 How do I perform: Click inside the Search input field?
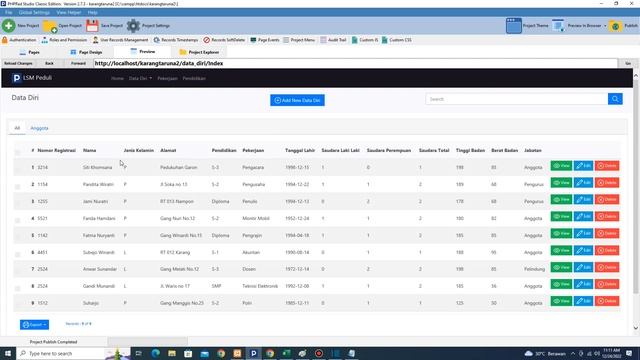516,99
